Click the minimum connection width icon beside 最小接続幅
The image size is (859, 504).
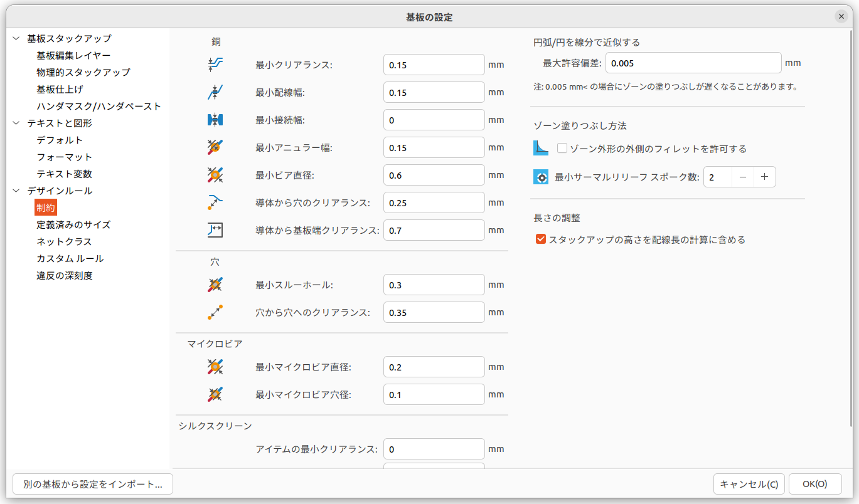215,120
